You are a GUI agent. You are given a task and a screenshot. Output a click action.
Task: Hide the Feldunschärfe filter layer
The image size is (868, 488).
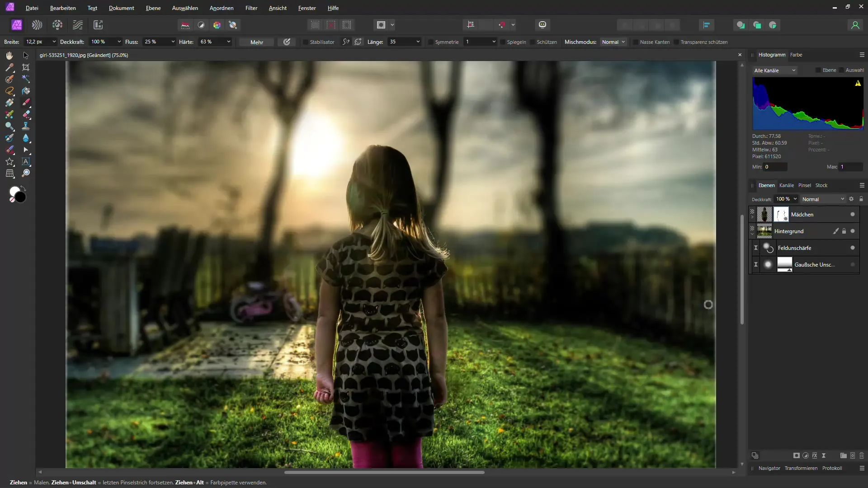(x=853, y=248)
